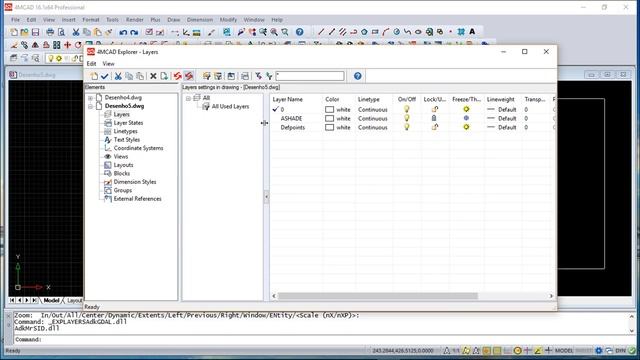Click the Redo arrow in main toolbar
The image size is (640, 360).
pyautogui.click(x=134, y=32)
